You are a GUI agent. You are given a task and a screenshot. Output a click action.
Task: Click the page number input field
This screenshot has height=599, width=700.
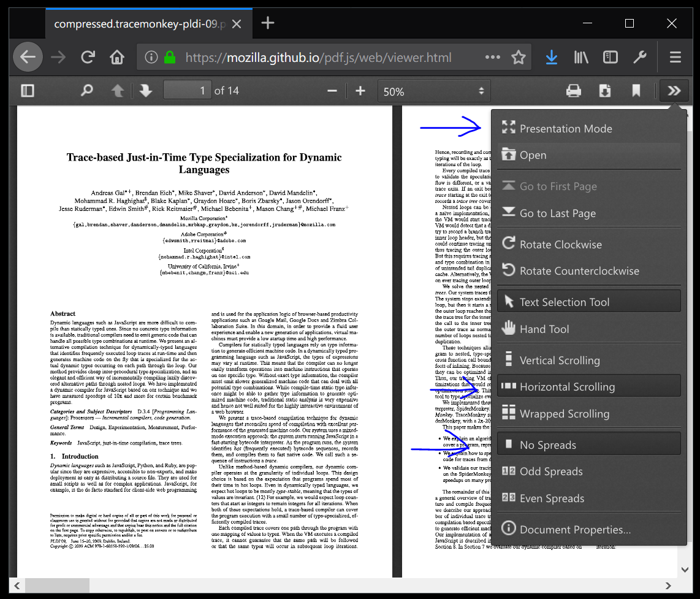click(188, 91)
